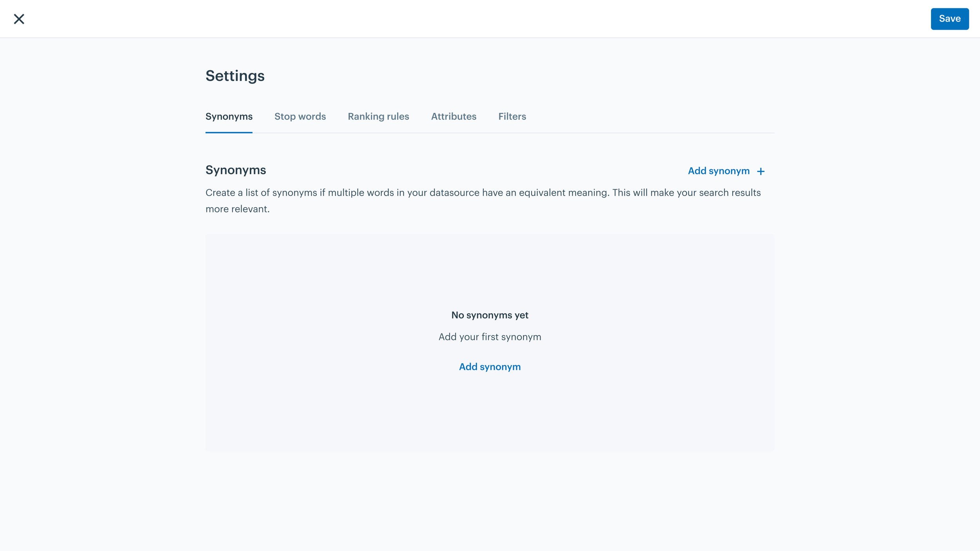Close the Settings page with the X icon
The image size is (980, 551).
point(19,19)
